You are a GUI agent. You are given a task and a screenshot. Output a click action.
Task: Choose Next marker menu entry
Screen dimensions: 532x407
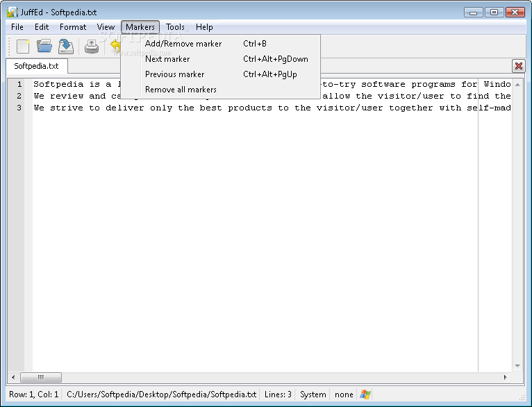(221, 59)
